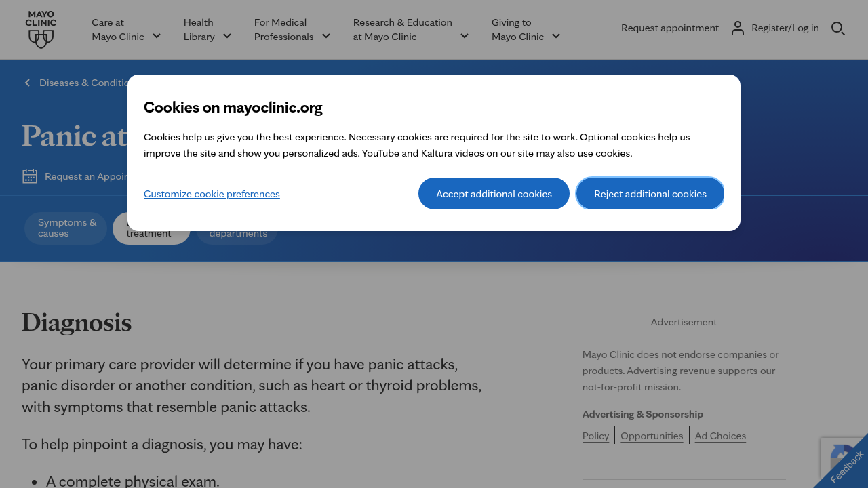This screenshot has height=488, width=868.
Task: Click 'To help pinpoint a diagnosis' sentence
Action: point(162,445)
